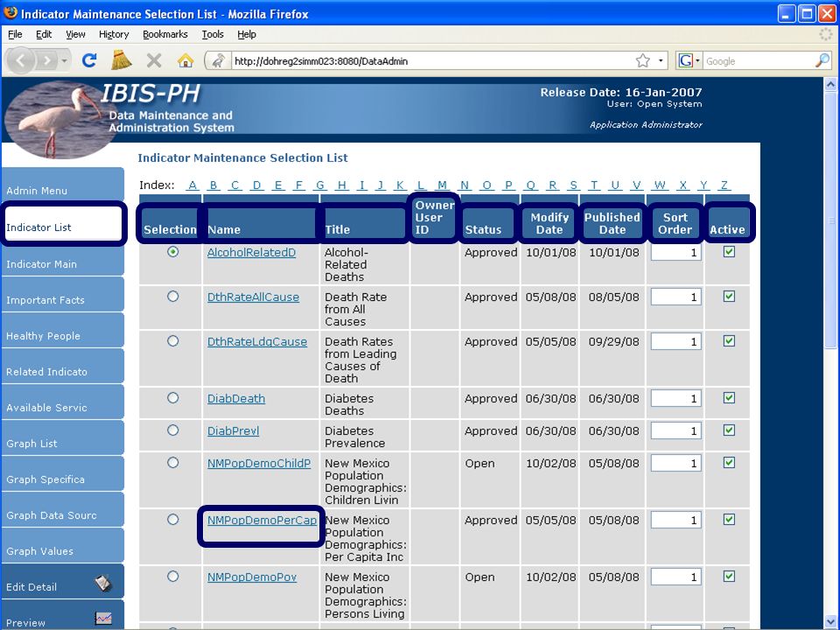Click the magnifier search icon
The image size is (840, 630).
pyautogui.click(x=822, y=60)
